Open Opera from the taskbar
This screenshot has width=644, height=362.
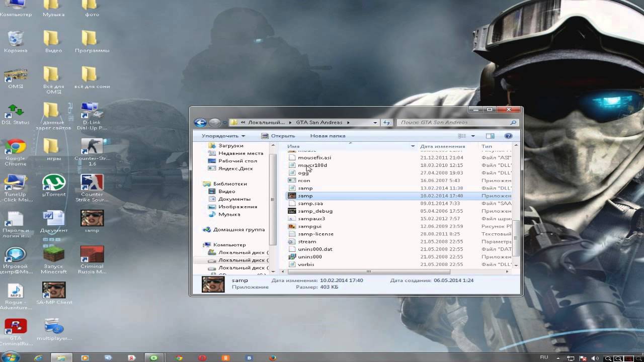click(x=202, y=358)
